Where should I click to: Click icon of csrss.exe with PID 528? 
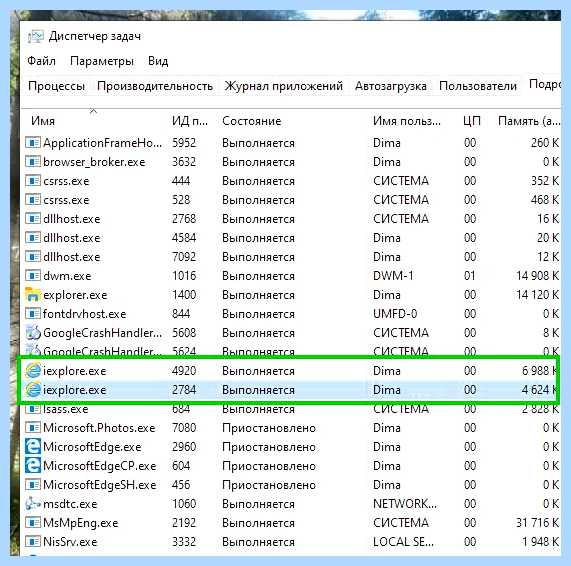click(33, 200)
